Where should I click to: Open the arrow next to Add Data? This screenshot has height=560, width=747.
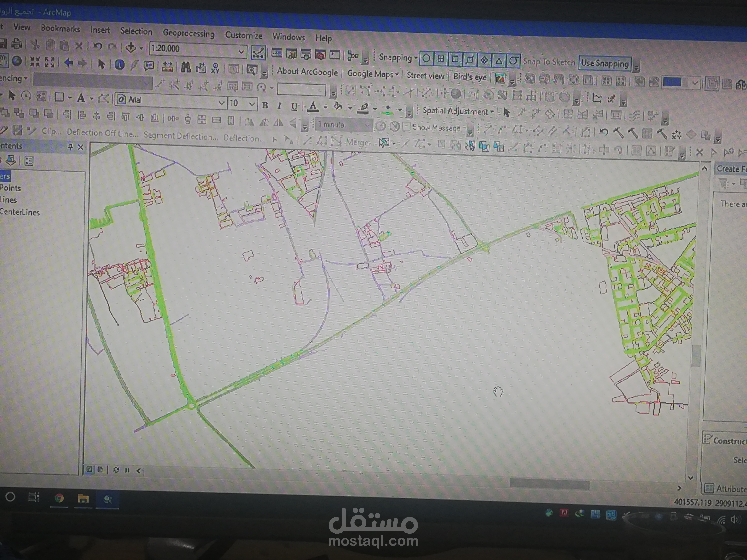point(141,49)
